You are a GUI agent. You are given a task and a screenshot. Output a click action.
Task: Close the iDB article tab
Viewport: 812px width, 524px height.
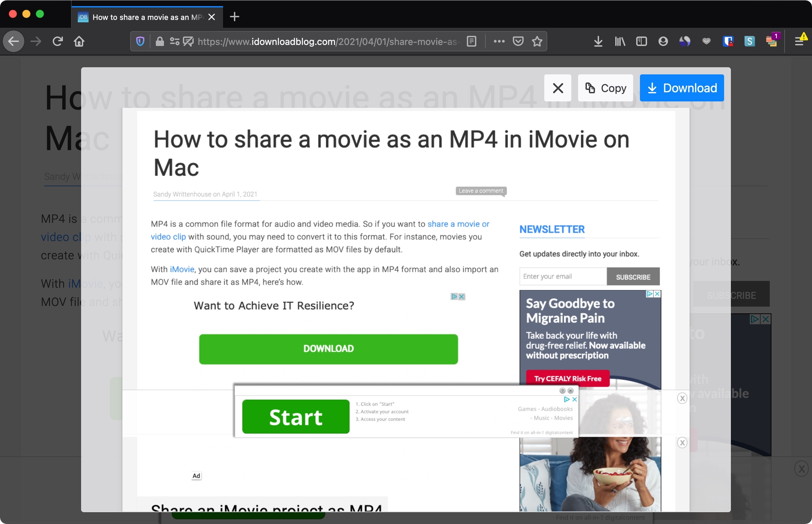click(x=212, y=17)
